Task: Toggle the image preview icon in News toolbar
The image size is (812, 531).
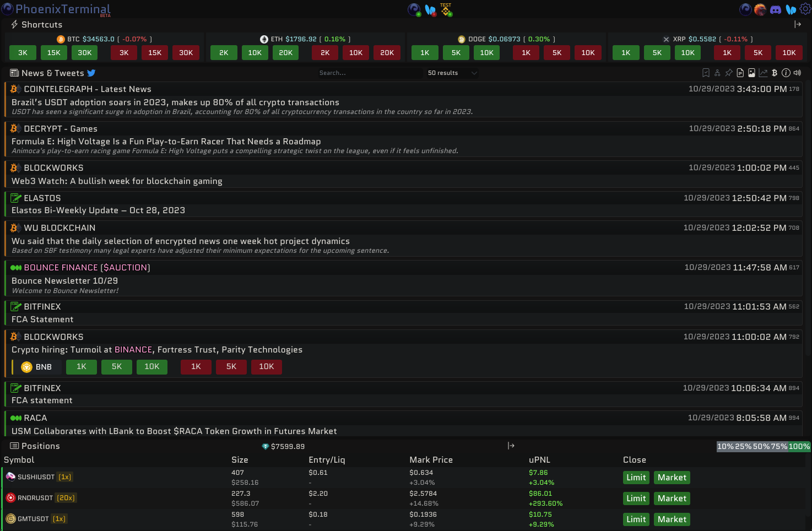Action: tap(751, 73)
